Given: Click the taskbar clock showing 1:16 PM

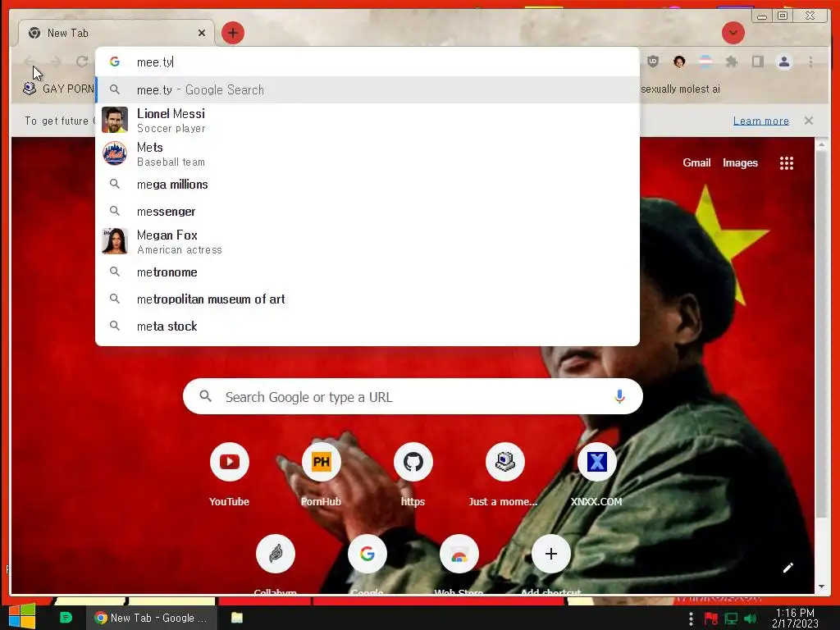Looking at the screenshot, I should point(795,618).
